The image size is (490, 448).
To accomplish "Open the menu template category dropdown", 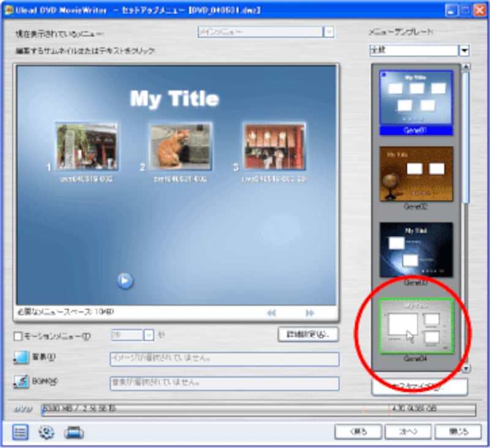I will [464, 51].
